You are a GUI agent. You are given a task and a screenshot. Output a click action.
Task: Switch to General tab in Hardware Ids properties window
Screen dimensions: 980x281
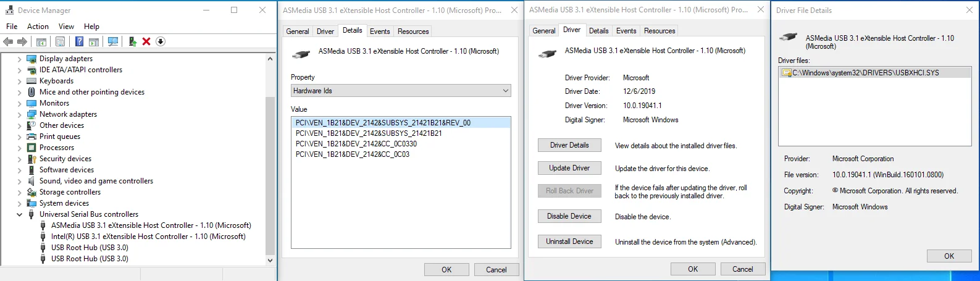click(x=298, y=31)
